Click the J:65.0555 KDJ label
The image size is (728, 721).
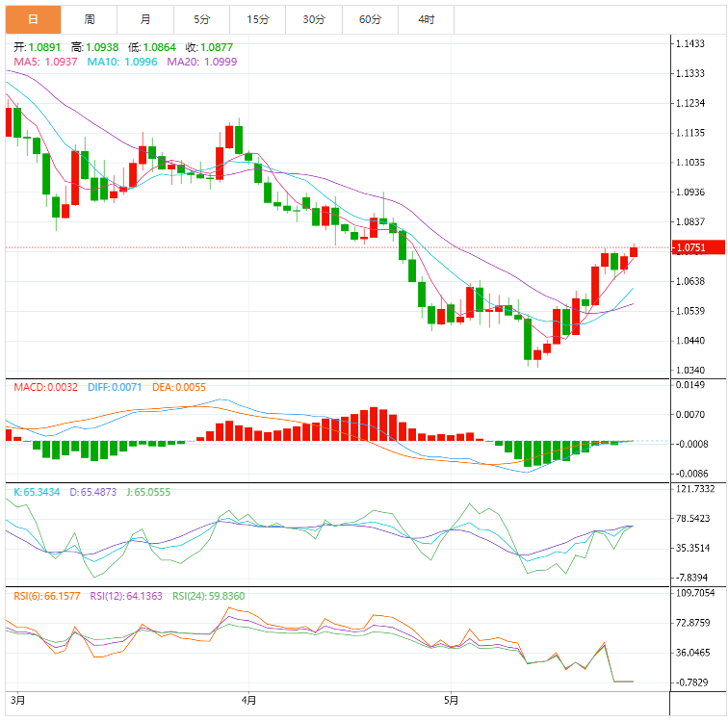click(x=148, y=492)
